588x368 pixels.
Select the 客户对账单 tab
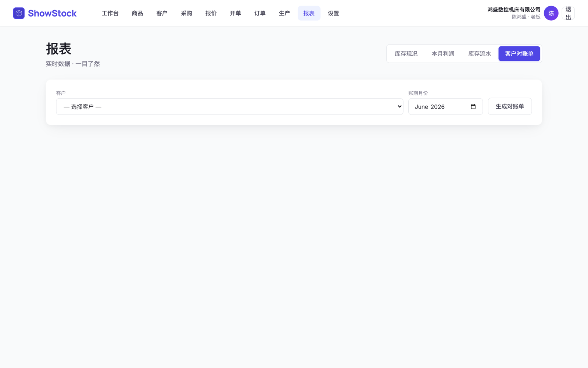(x=519, y=54)
